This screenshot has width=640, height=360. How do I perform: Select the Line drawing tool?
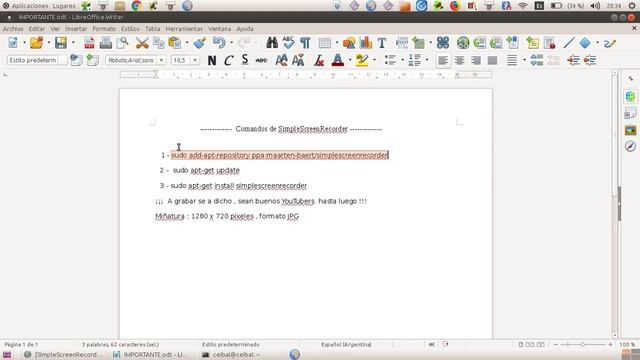point(569,42)
